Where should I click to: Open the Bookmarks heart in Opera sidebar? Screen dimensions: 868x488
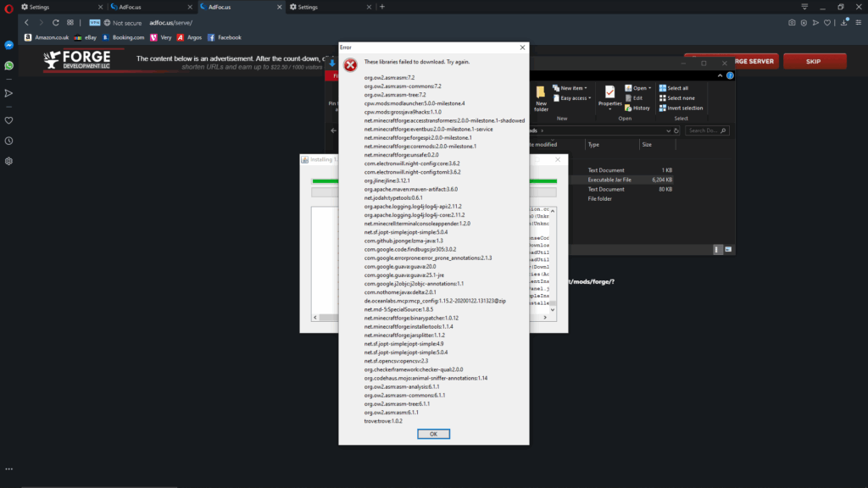(8, 120)
